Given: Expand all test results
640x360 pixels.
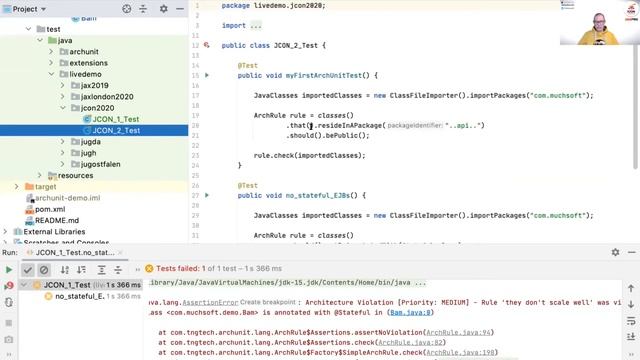Looking at the screenshot, I should click(x=101, y=270).
